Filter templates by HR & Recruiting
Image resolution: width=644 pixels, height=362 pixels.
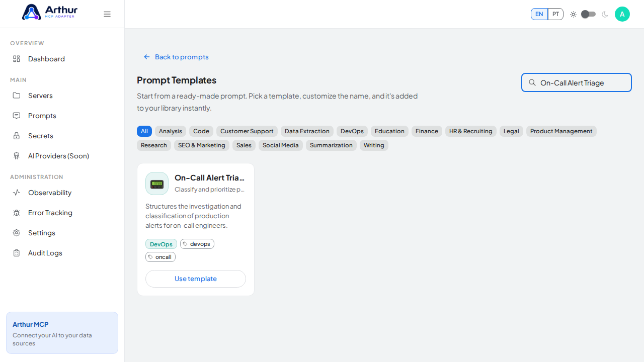[471, 131]
